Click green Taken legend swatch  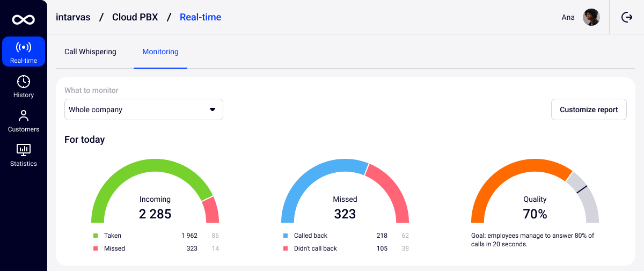coord(96,236)
